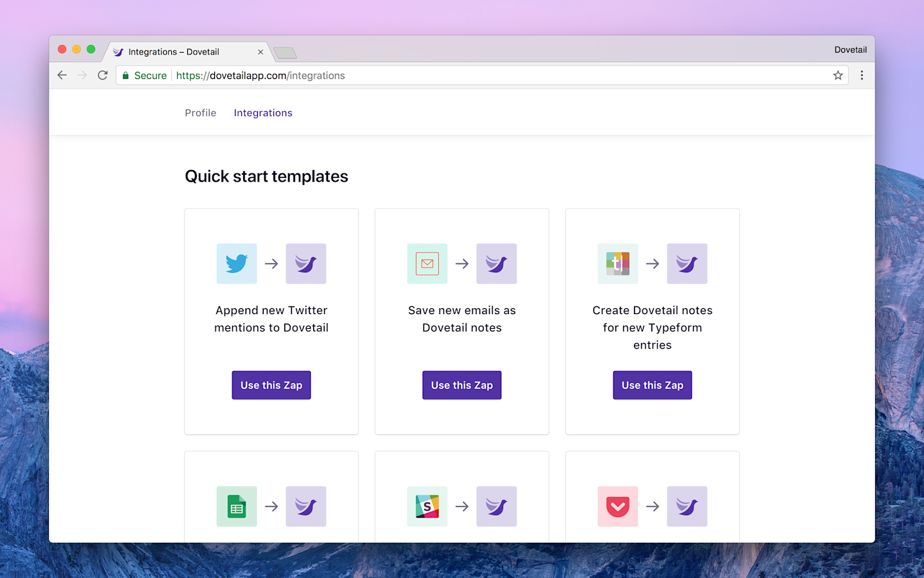Click the Typeform icon
Image resolution: width=924 pixels, height=578 pixels.
click(x=618, y=263)
